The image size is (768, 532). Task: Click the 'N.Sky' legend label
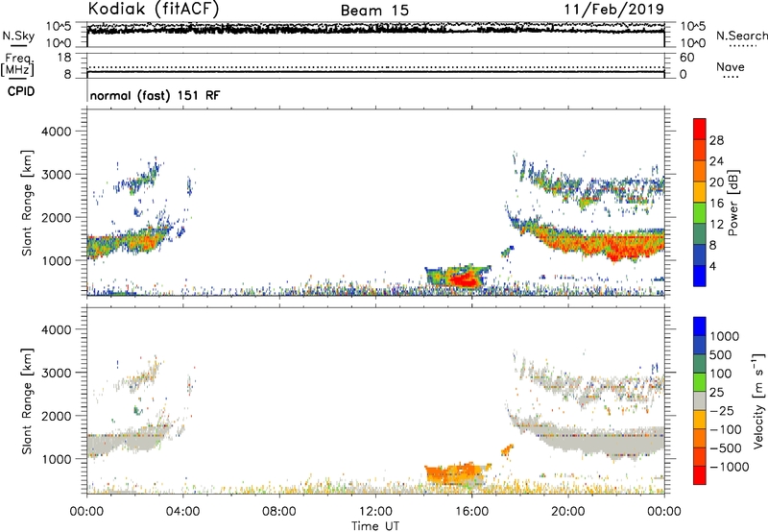pos(18,36)
